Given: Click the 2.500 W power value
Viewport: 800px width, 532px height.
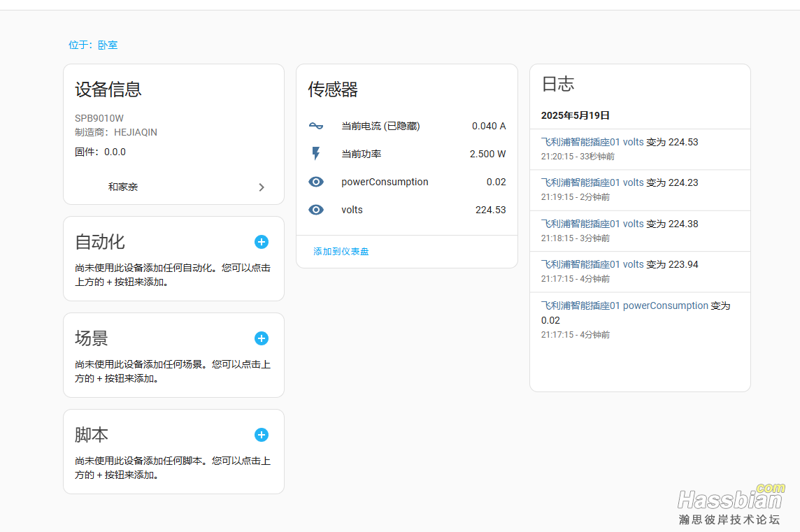Looking at the screenshot, I should [x=487, y=154].
